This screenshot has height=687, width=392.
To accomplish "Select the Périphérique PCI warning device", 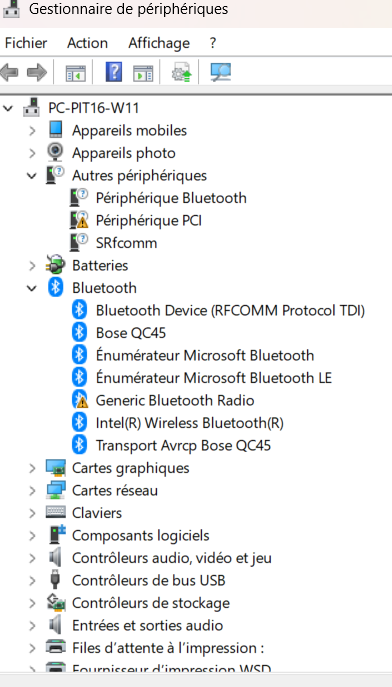I will pos(148,220).
